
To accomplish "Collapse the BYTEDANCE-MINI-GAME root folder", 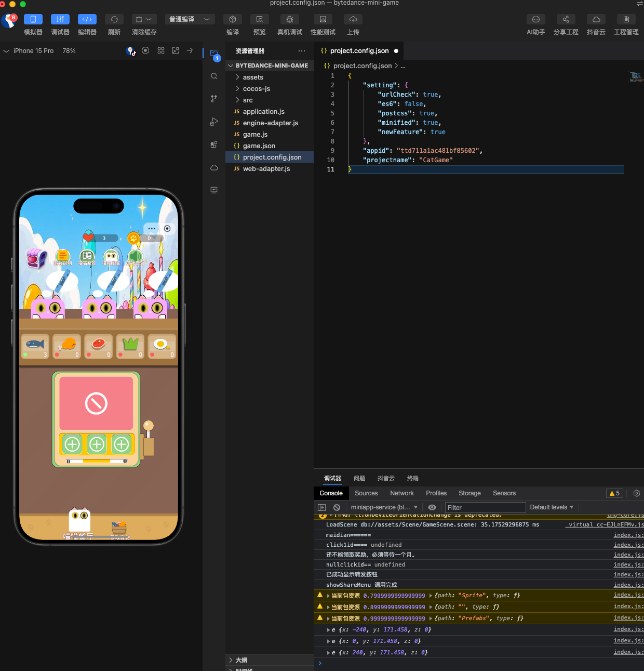I will tap(270, 65).
